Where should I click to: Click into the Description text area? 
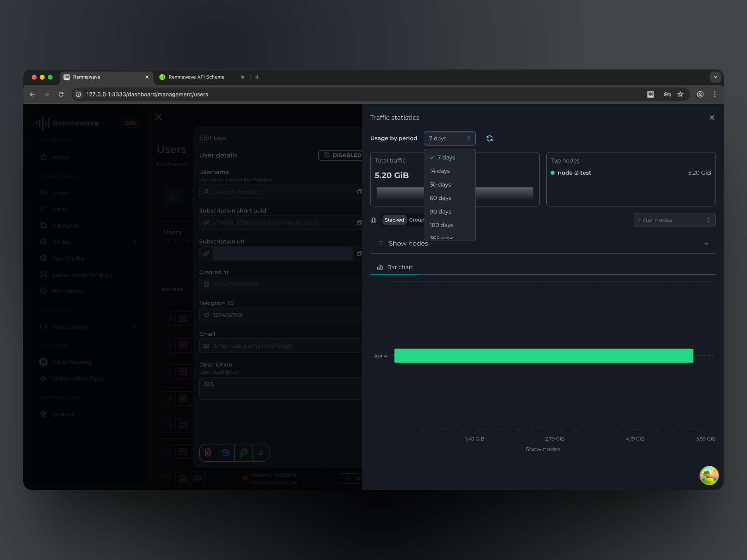(281, 388)
